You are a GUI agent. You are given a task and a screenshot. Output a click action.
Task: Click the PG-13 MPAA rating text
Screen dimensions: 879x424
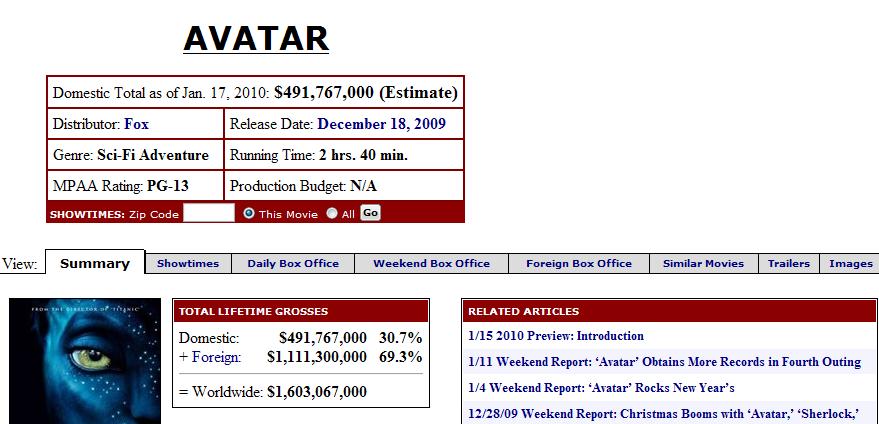tap(168, 186)
